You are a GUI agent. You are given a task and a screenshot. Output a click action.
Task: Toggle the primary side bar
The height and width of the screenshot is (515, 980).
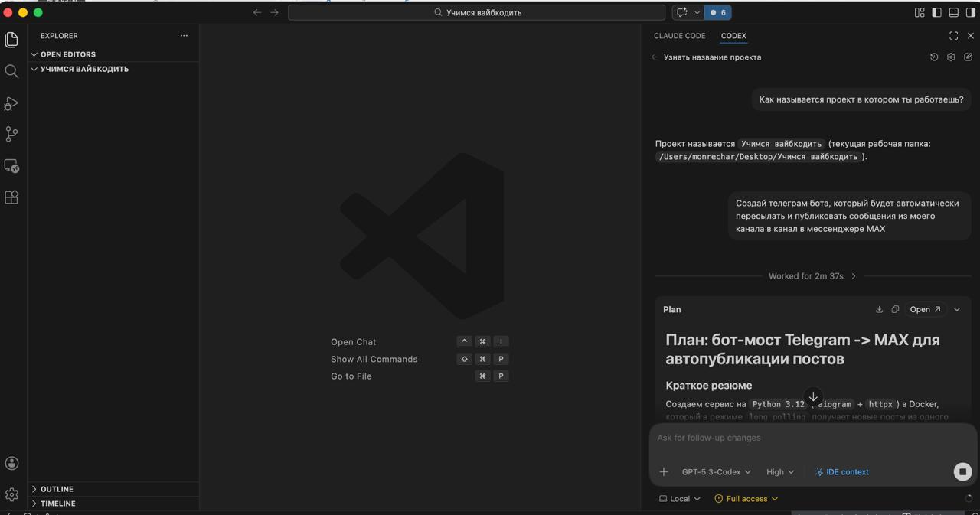936,12
